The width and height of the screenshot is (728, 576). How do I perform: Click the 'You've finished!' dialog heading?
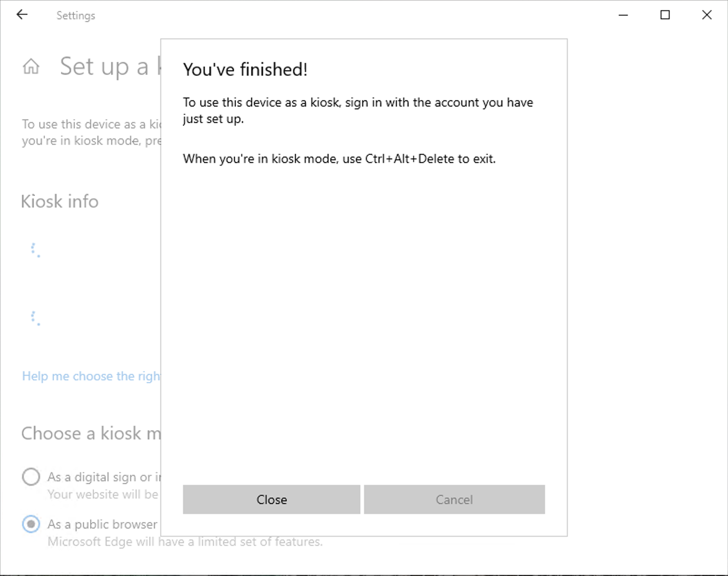coord(245,70)
